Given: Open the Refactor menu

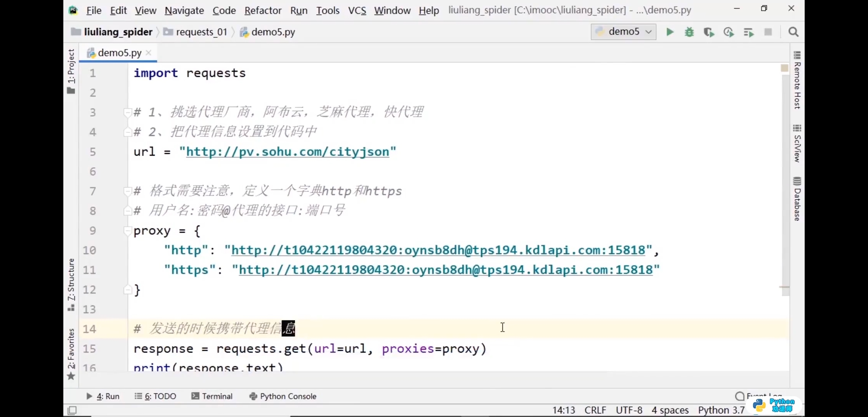Looking at the screenshot, I should 263,10.
